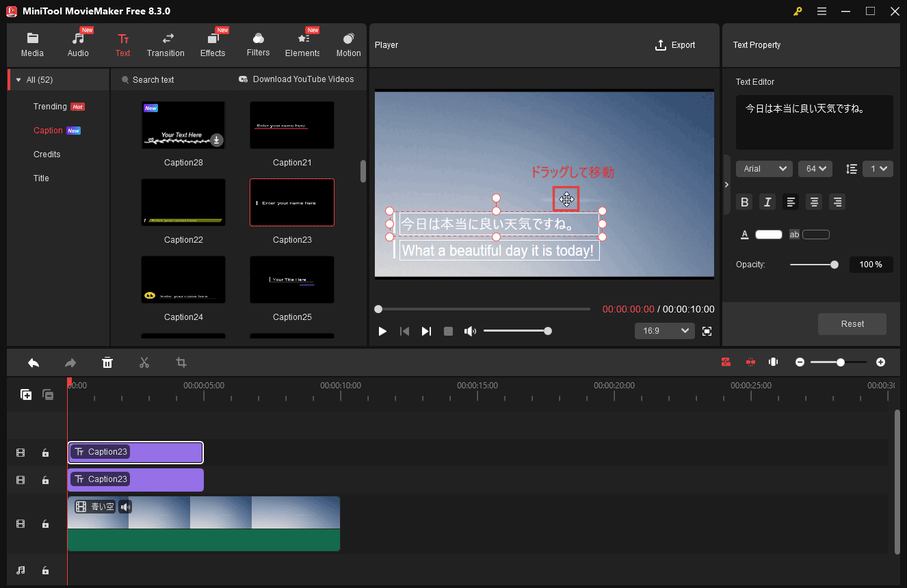Select the lower Caption23 timeline clip
Screen dimensions: 907x588
(135, 480)
